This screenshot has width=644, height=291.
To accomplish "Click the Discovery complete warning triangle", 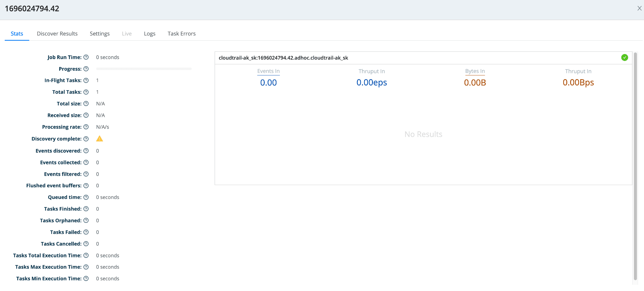I will (x=99, y=139).
